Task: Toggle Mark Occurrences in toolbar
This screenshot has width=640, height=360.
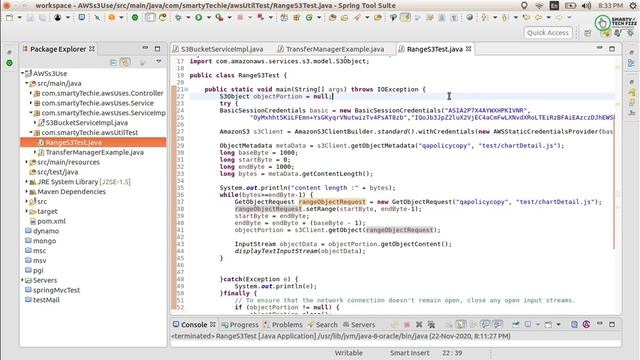Action: tap(406, 18)
